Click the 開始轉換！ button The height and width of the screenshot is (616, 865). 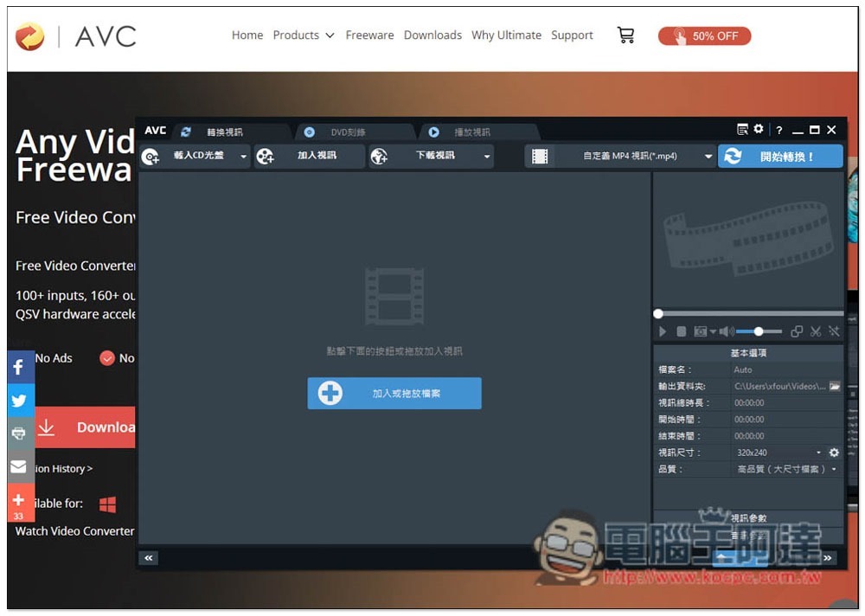tap(780, 157)
